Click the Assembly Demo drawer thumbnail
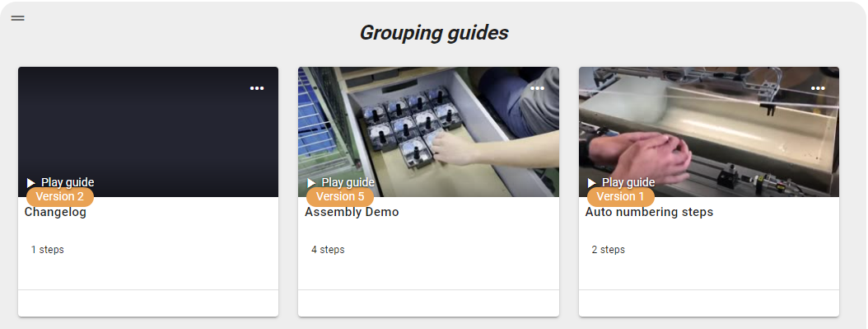 tap(428, 132)
